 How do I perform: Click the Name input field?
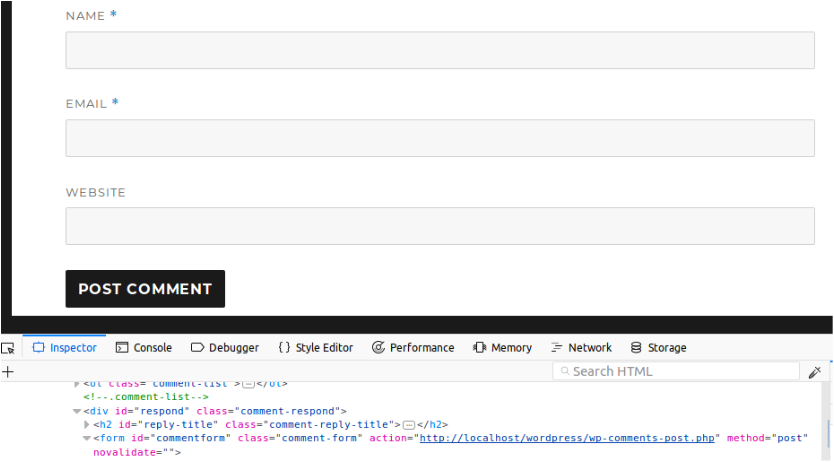coord(440,50)
